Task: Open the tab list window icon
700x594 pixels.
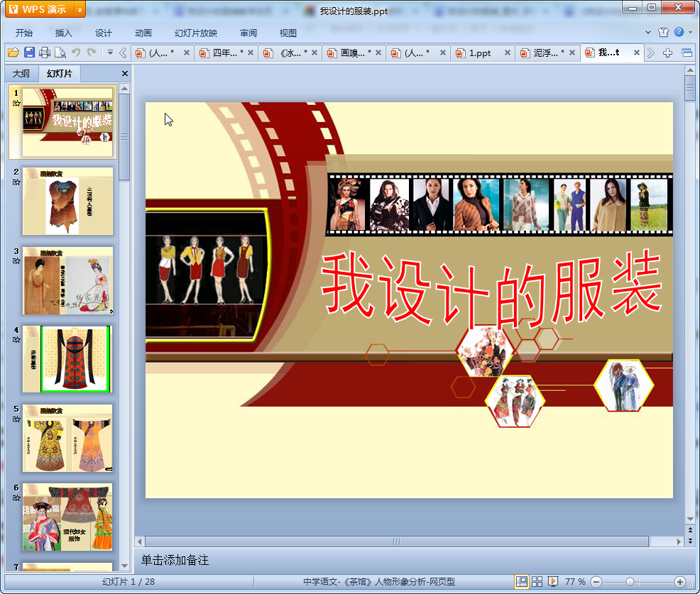Action: pos(687,53)
